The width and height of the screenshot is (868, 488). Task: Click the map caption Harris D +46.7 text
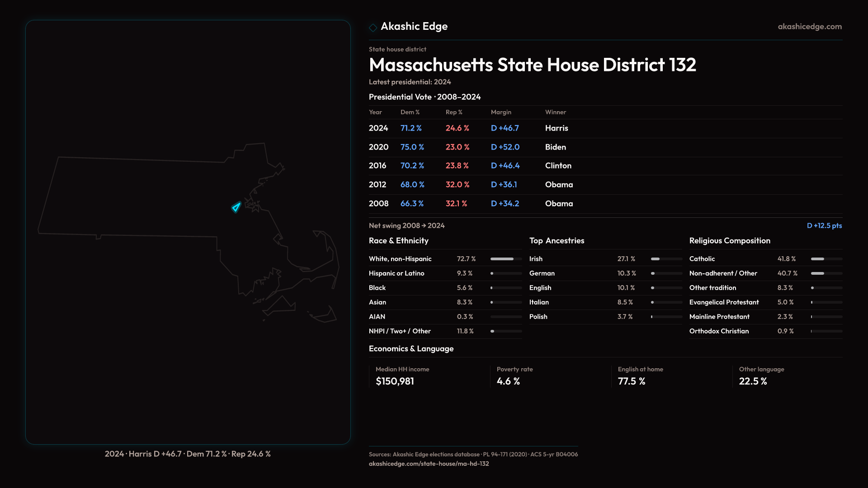[155, 454]
